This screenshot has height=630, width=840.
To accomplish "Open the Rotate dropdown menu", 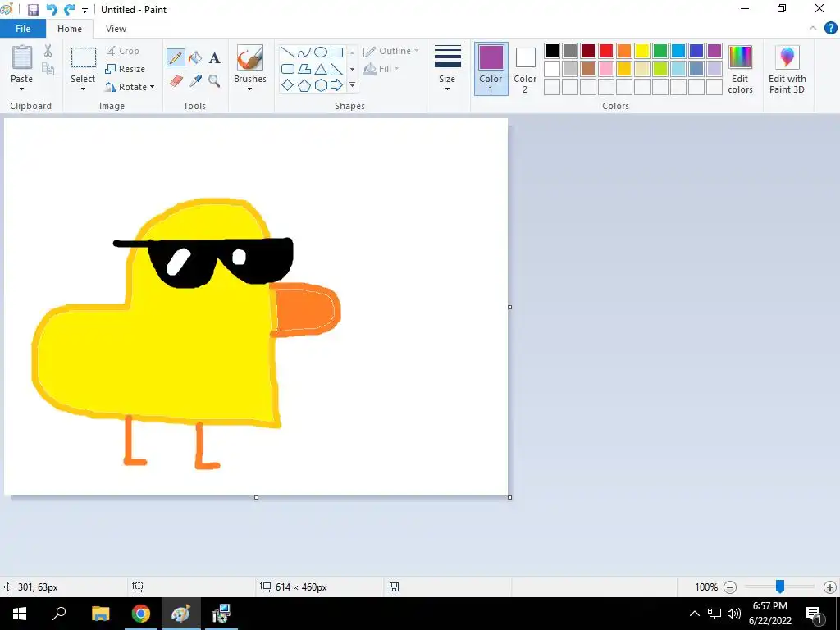I will point(130,87).
